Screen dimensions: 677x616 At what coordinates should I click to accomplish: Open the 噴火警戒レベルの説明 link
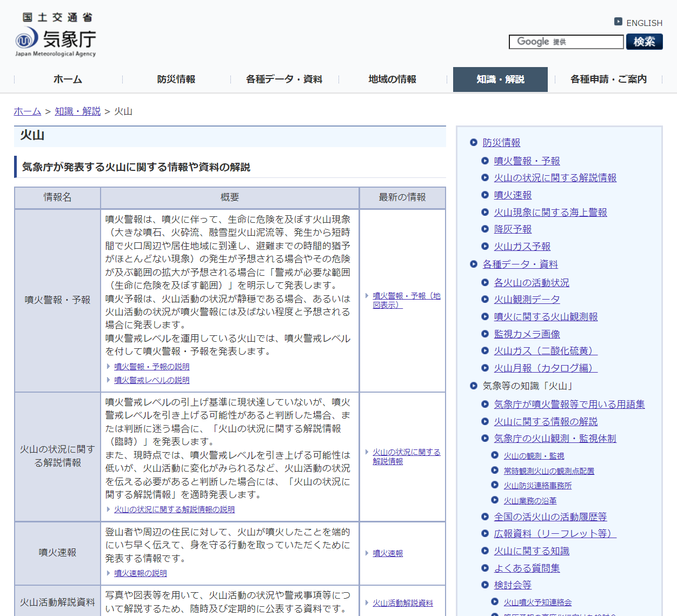(152, 380)
